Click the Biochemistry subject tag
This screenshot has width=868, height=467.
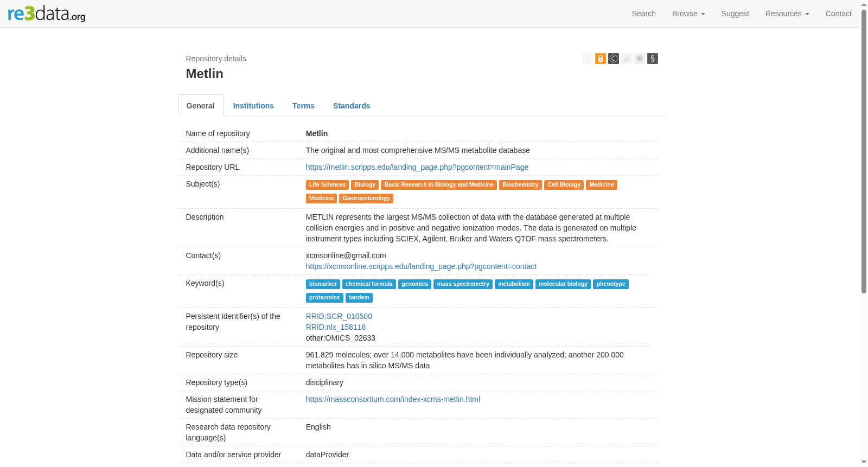click(x=521, y=185)
